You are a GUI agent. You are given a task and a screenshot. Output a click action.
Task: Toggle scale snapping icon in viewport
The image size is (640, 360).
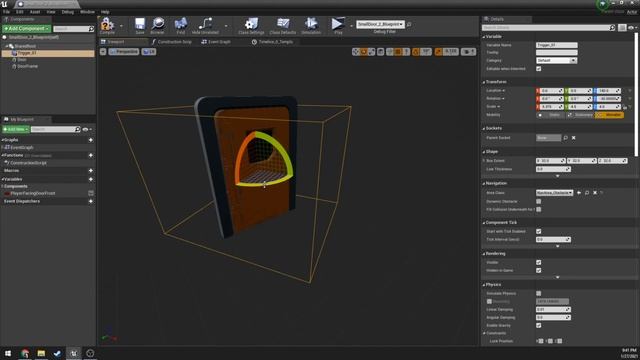coord(438,52)
